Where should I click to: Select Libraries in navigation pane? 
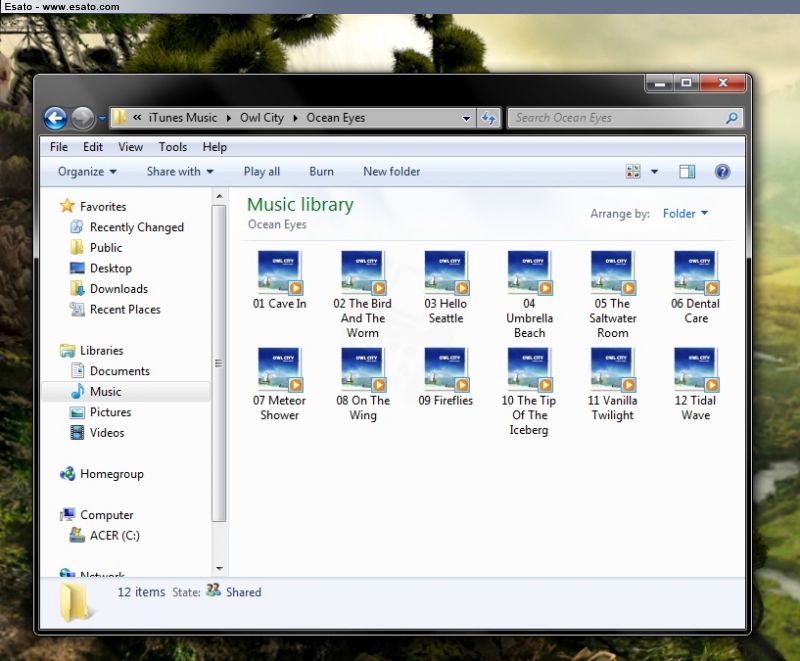(x=102, y=350)
